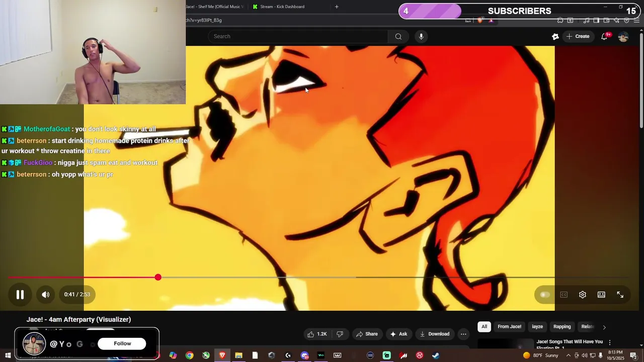Open the weather widget 80°F Sunny

(x=541, y=355)
